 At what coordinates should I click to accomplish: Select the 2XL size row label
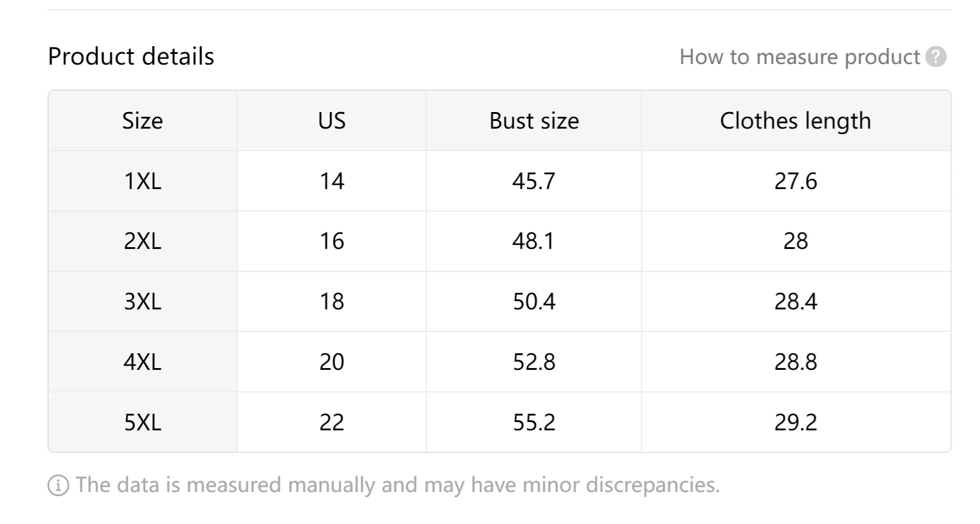[x=142, y=241]
